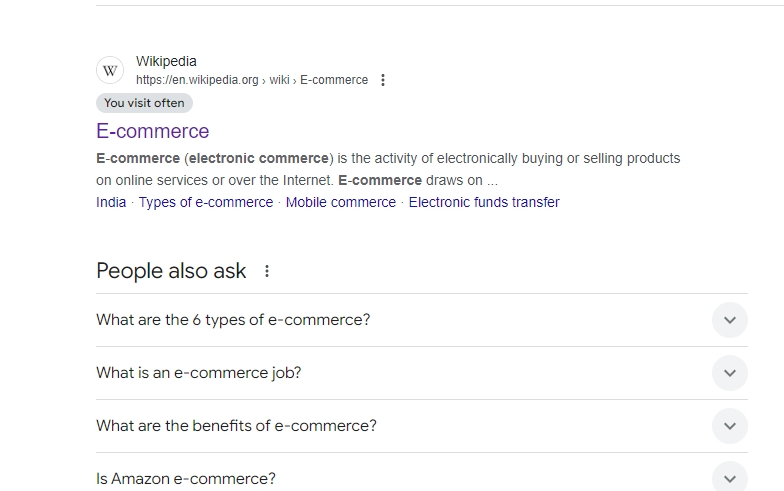Click 'What are the 6 types of e-commerce?' text
The width and height of the screenshot is (784, 491).
point(233,320)
